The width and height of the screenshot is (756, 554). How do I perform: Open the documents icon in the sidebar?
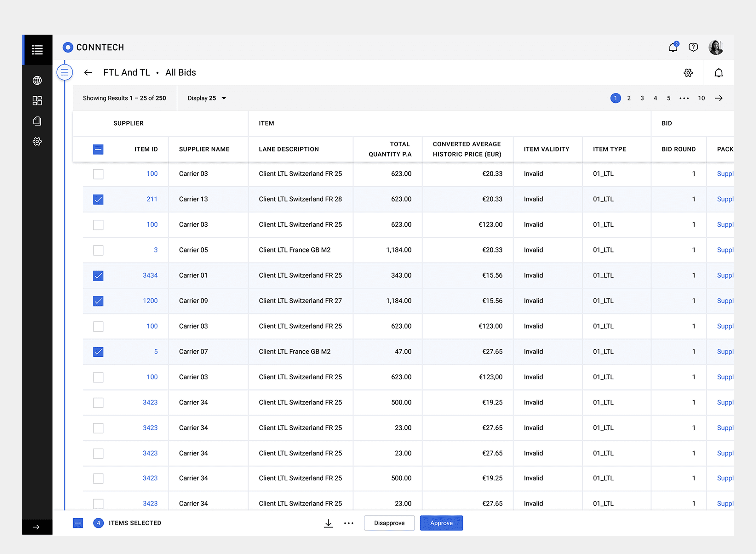pyautogui.click(x=37, y=121)
